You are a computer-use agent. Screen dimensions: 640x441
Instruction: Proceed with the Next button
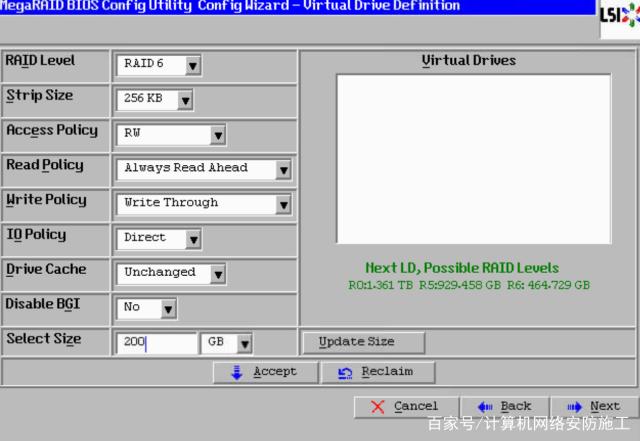595,407
